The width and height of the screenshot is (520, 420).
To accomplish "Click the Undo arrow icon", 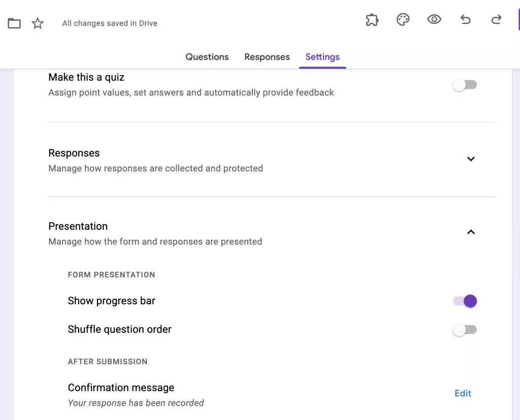I will 465,19.
